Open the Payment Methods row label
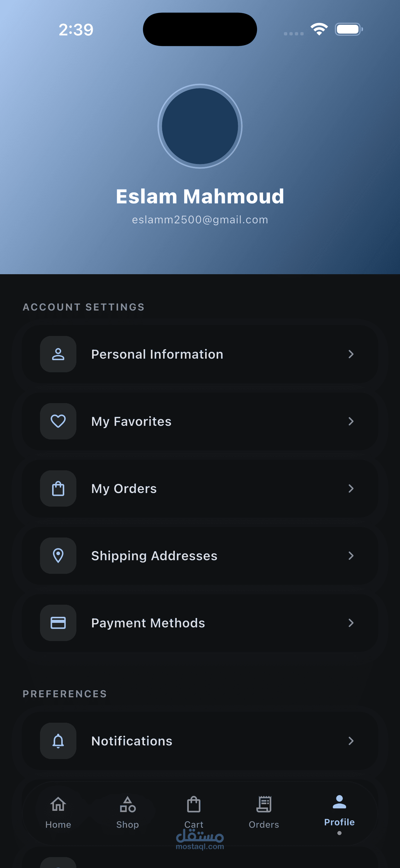This screenshot has height=868, width=400. [x=148, y=623]
